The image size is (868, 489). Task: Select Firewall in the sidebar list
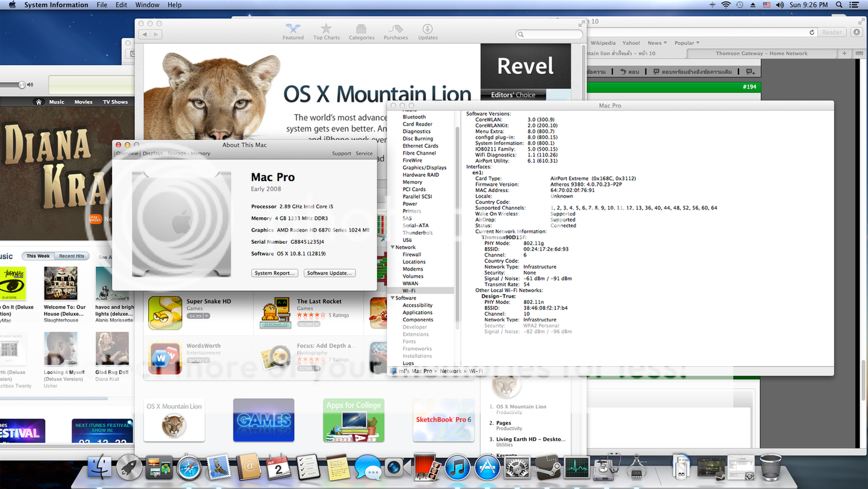pyautogui.click(x=411, y=254)
